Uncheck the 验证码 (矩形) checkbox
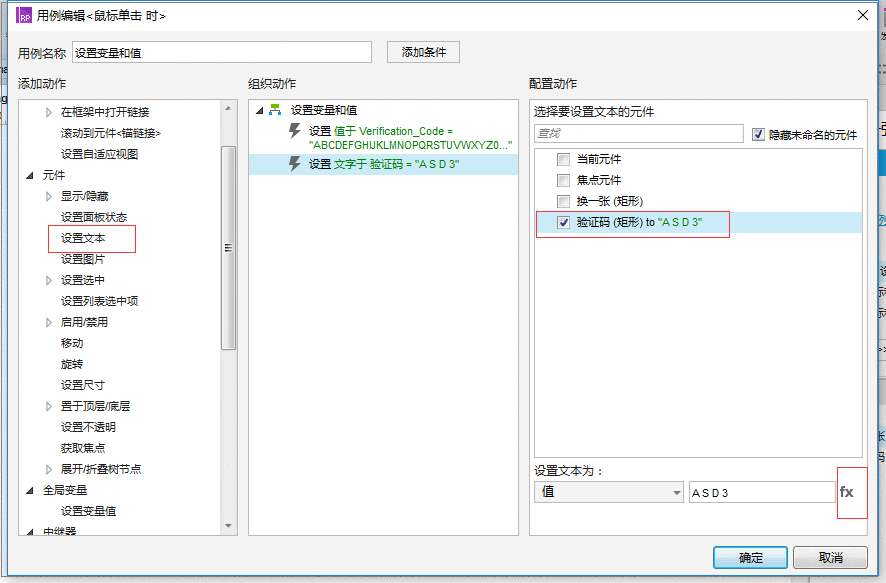886x583 pixels. pyautogui.click(x=563, y=222)
